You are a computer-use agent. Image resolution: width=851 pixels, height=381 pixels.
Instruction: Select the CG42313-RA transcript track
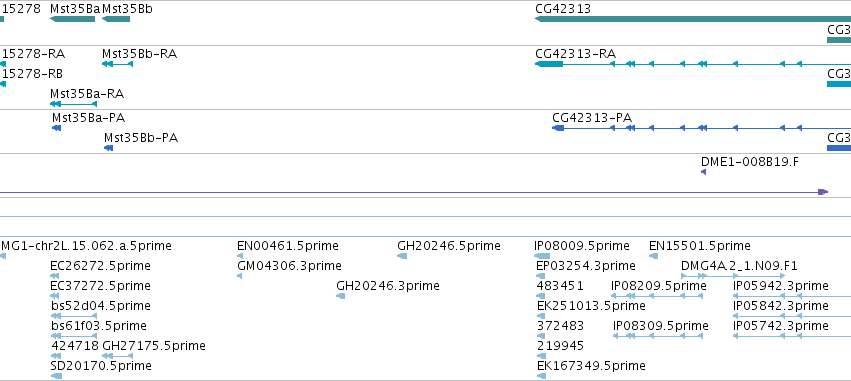pyautogui.click(x=693, y=64)
